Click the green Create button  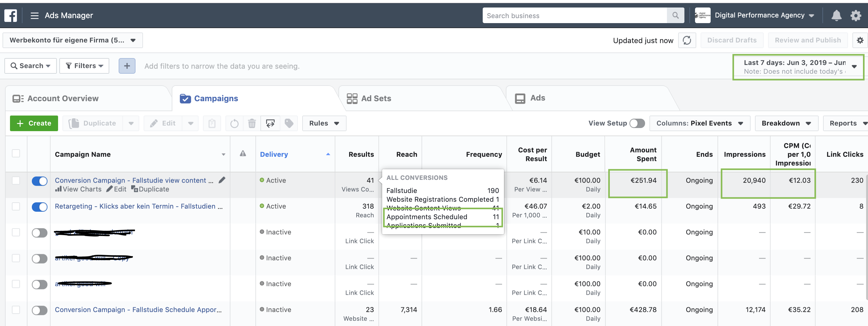(x=34, y=123)
